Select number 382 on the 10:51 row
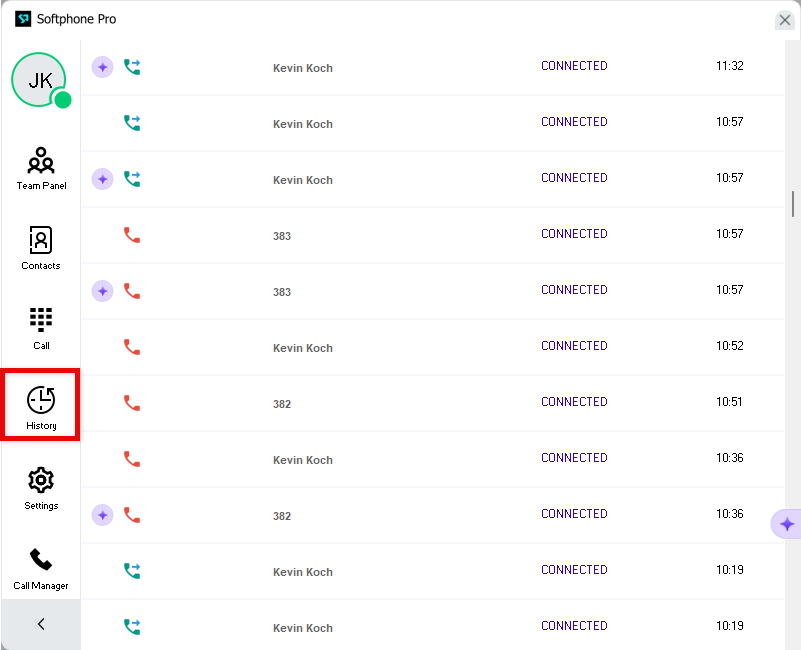Image resolution: width=801 pixels, height=650 pixels. pyautogui.click(x=282, y=404)
